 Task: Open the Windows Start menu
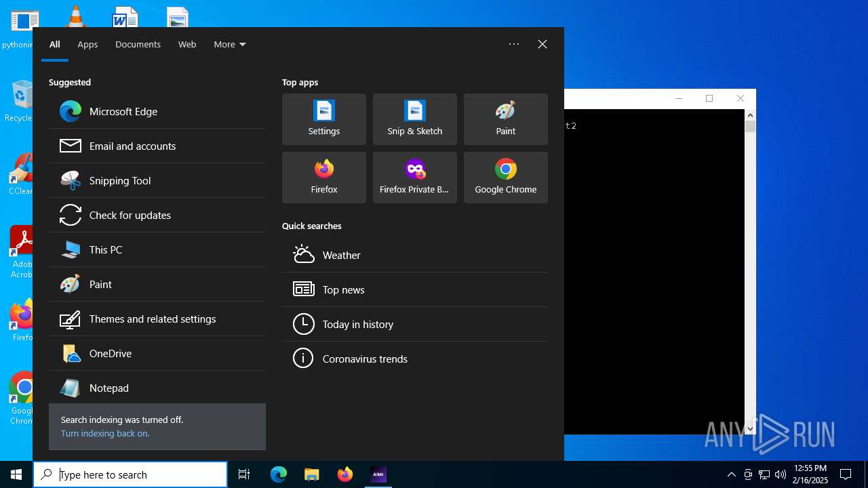point(16,474)
